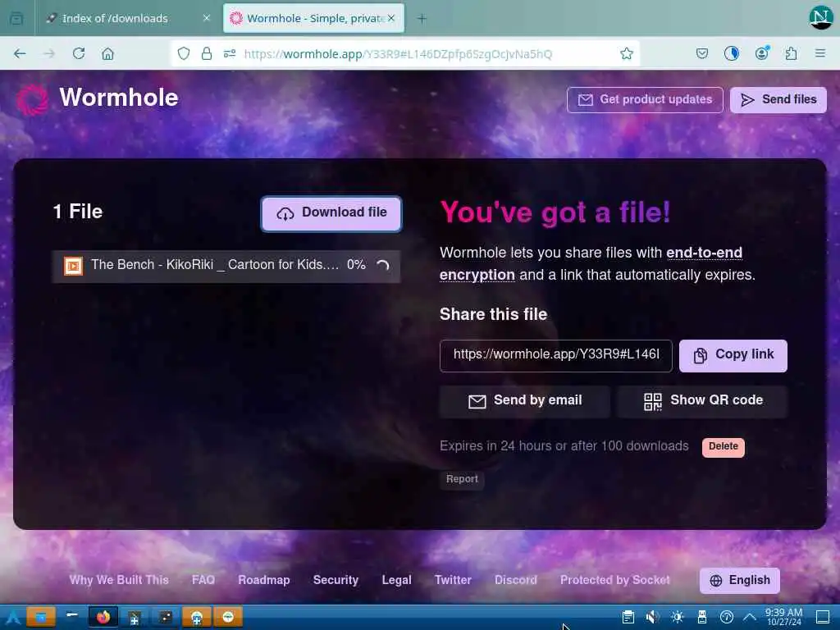Open Firefox account icon
840x630 pixels.
tap(761, 53)
